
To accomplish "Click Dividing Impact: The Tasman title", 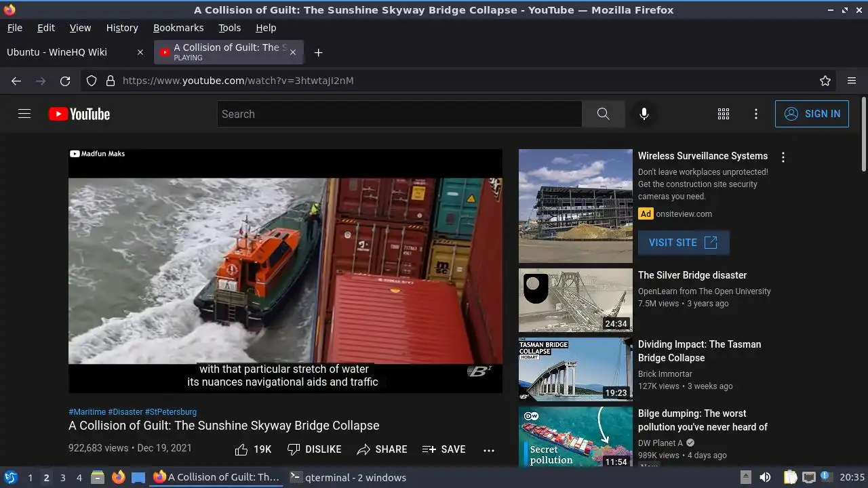I will click(x=699, y=351).
